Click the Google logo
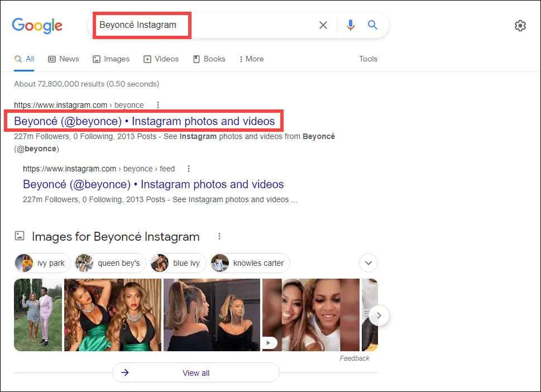 click(x=37, y=26)
